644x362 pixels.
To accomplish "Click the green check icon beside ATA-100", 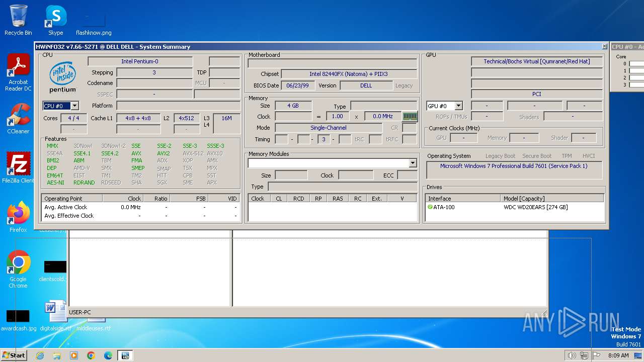I will pyautogui.click(x=430, y=207).
